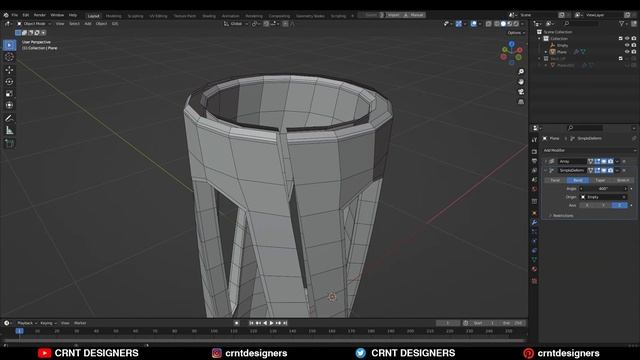Toggle SimpleDeform modifier show in render

click(x=611, y=170)
